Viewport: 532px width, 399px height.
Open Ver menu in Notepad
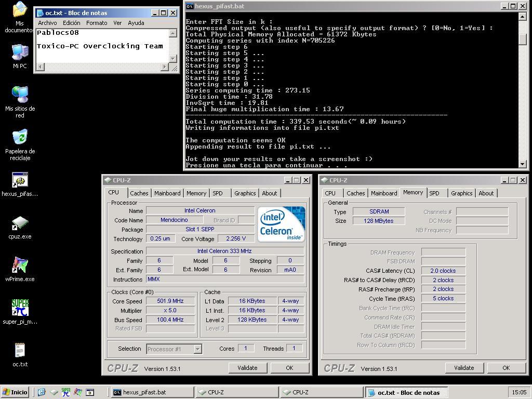click(x=117, y=23)
